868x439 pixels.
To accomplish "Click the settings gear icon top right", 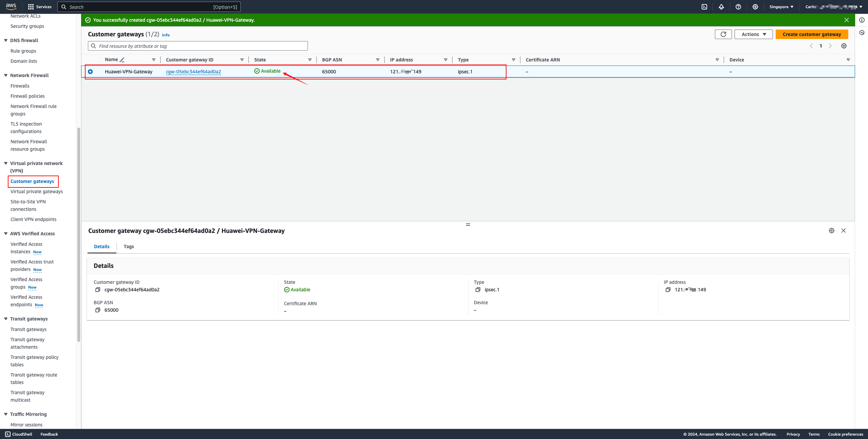I will [755, 7].
